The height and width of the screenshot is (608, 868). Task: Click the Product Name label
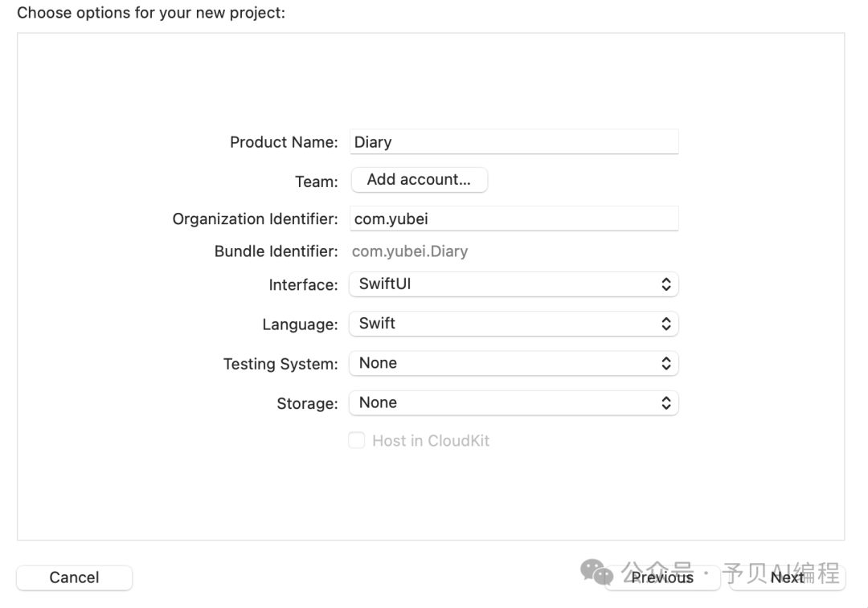[284, 142]
